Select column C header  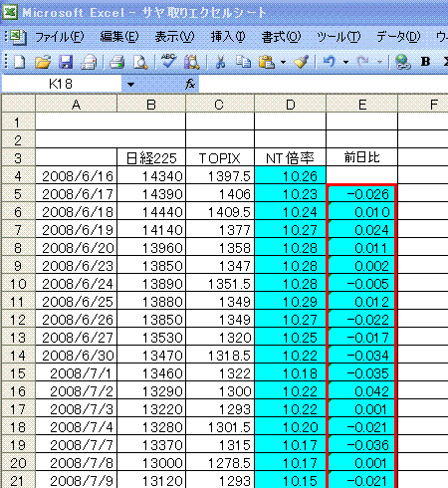point(220,105)
